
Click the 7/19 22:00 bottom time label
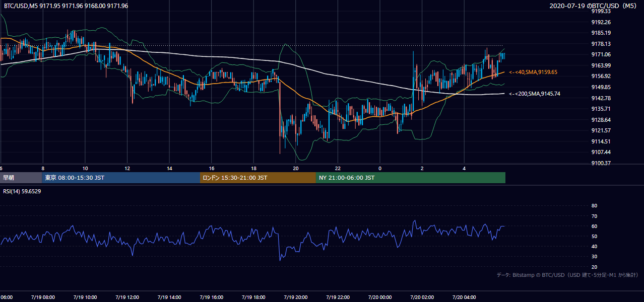[338, 297]
